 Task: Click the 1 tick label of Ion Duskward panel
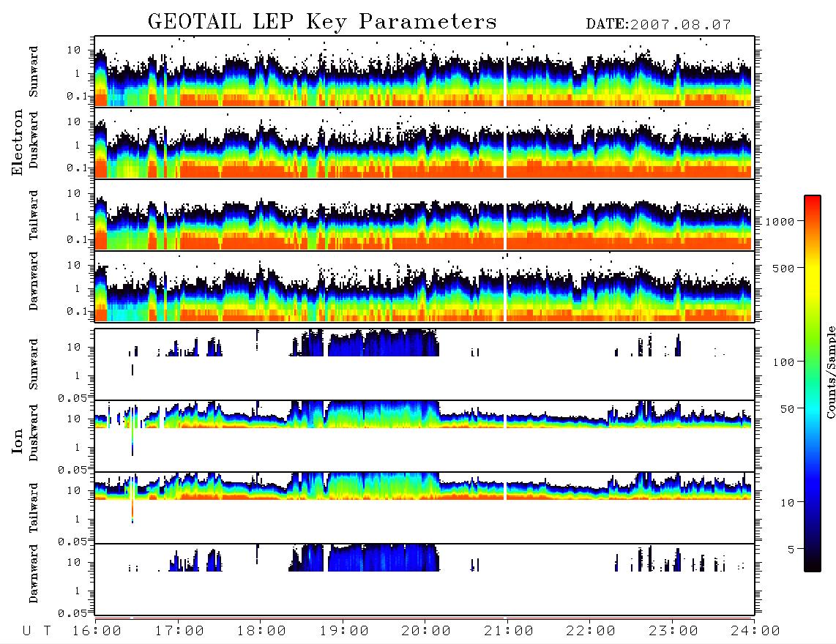[78, 447]
